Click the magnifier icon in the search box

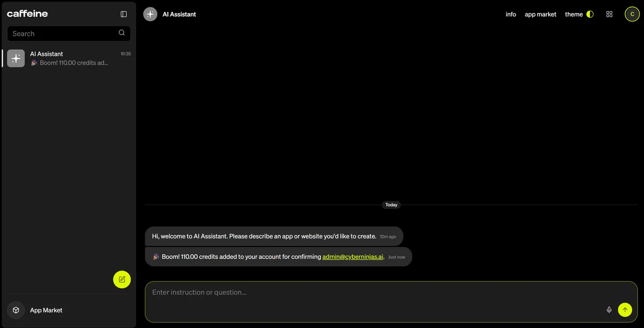[122, 33]
